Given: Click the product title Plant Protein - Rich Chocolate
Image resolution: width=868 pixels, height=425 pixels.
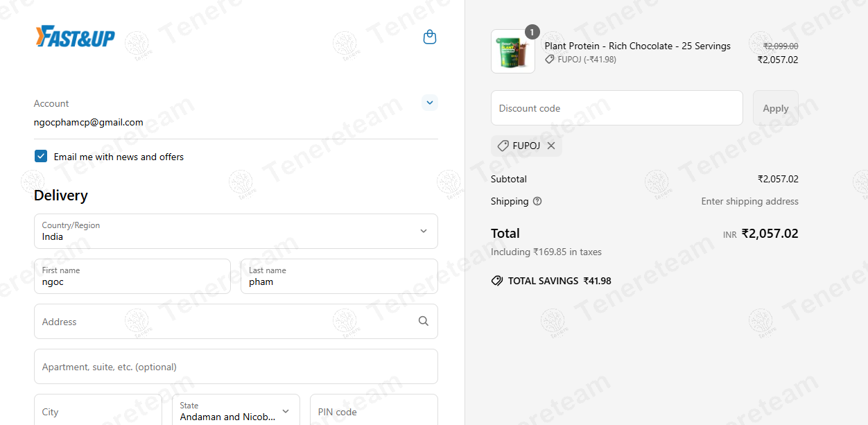Looking at the screenshot, I should [x=638, y=46].
